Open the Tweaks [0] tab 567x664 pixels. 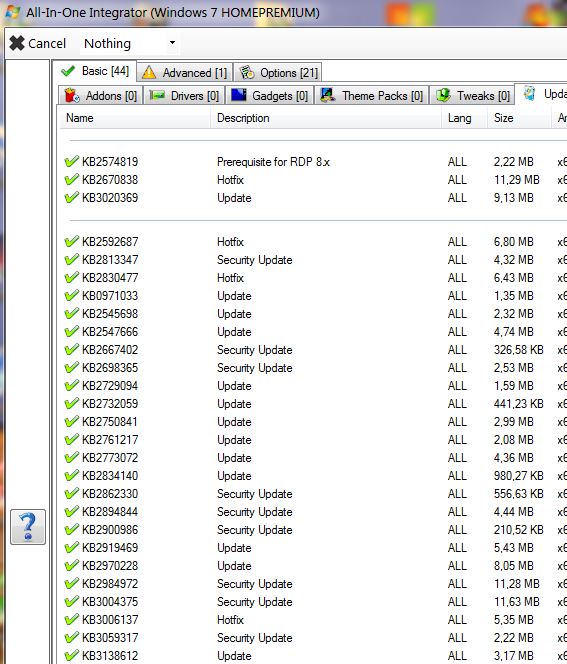point(473,96)
